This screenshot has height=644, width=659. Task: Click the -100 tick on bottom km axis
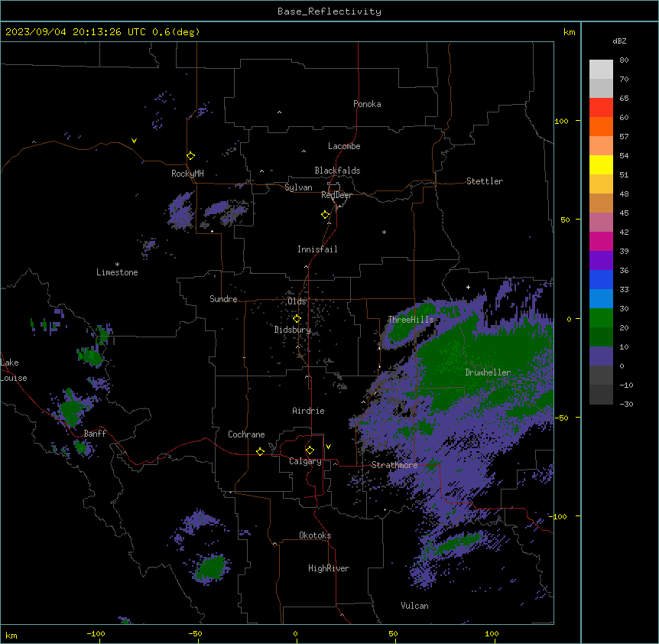96,633
